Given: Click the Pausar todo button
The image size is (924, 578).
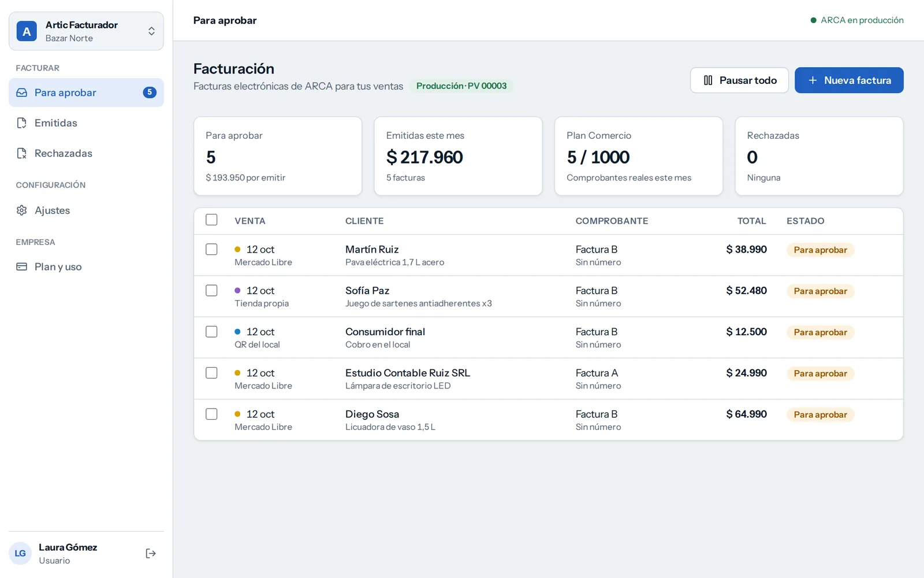Looking at the screenshot, I should [739, 80].
